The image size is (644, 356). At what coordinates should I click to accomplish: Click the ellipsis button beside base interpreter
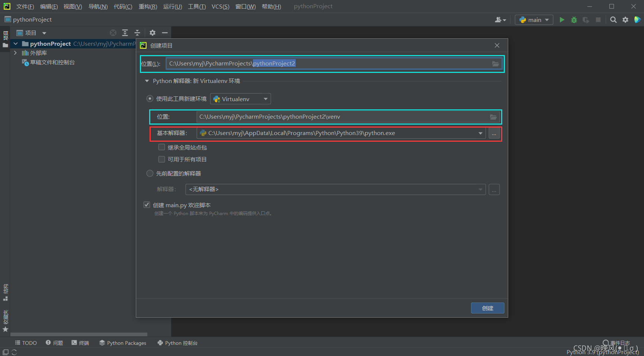[494, 133]
